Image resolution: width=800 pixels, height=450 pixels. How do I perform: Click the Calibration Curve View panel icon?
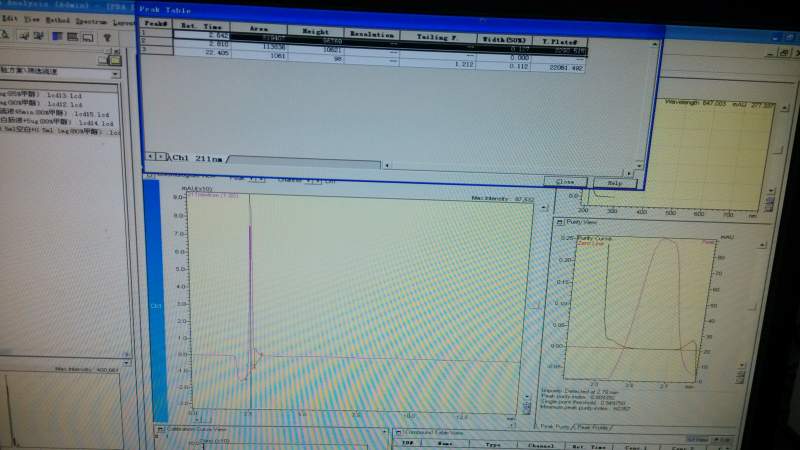pyautogui.click(x=160, y=430)
